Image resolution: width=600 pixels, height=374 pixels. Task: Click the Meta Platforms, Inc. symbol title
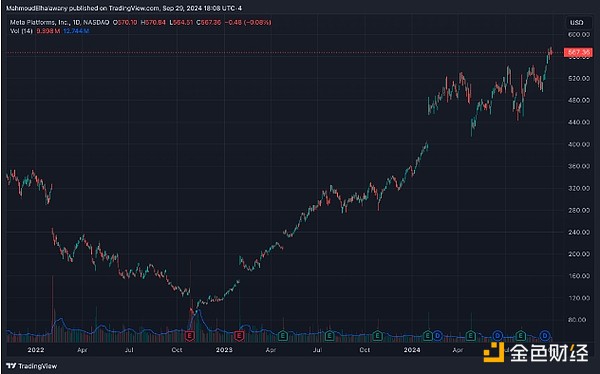[x=40, y=23]
